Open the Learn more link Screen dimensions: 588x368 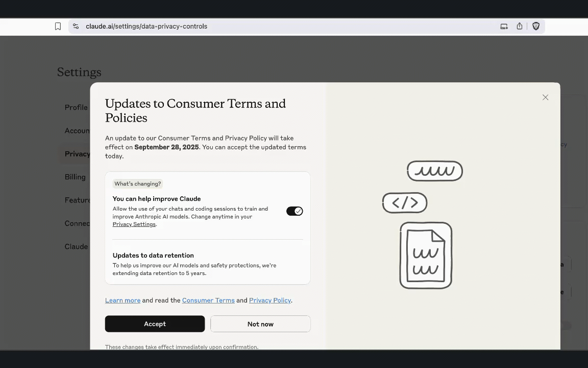(x=122, y=300)
